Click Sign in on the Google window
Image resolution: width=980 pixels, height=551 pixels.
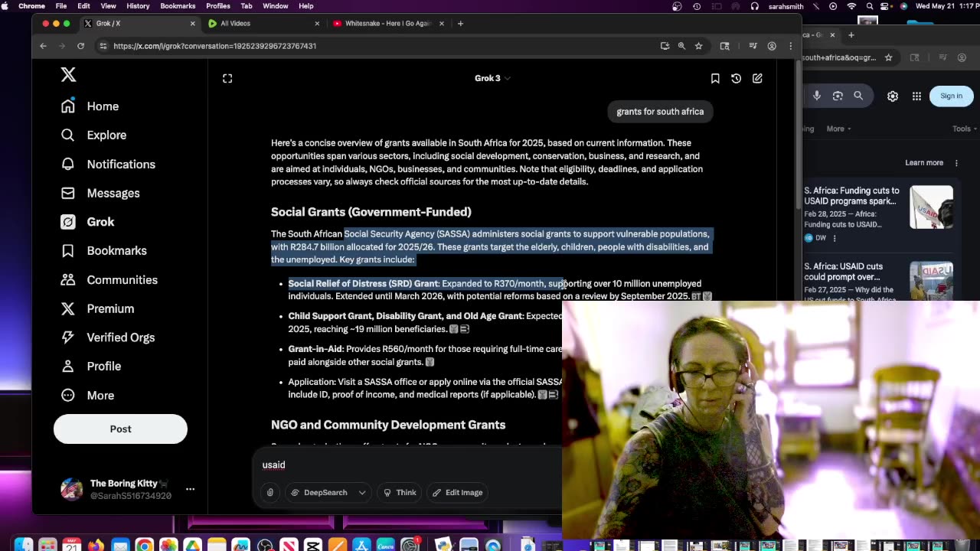click(x=951, y=96)
